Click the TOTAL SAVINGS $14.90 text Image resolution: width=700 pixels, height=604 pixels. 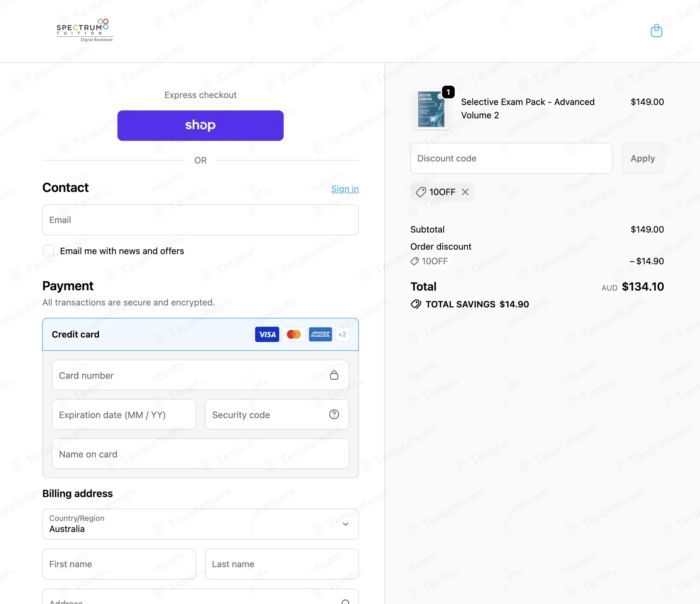tap(477, 304)
